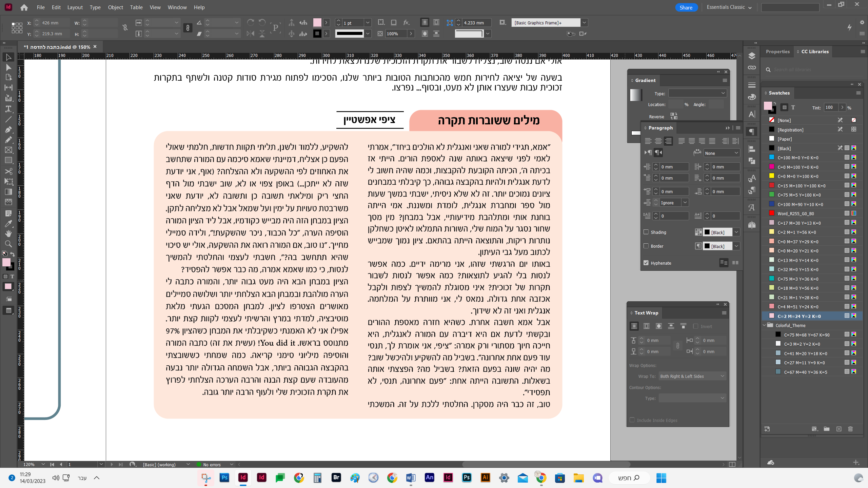
Task: Select the Pen tool
Action: click(8, 129)
